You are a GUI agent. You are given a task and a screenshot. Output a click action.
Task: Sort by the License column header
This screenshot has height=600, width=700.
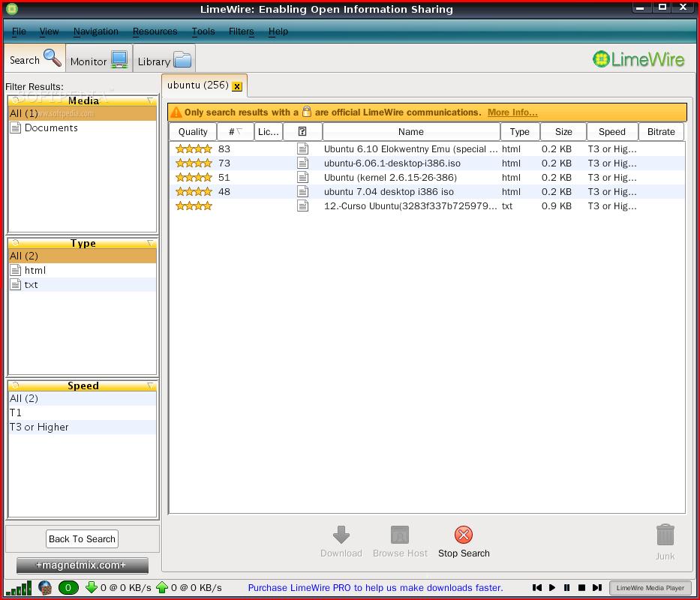[269, 132]
